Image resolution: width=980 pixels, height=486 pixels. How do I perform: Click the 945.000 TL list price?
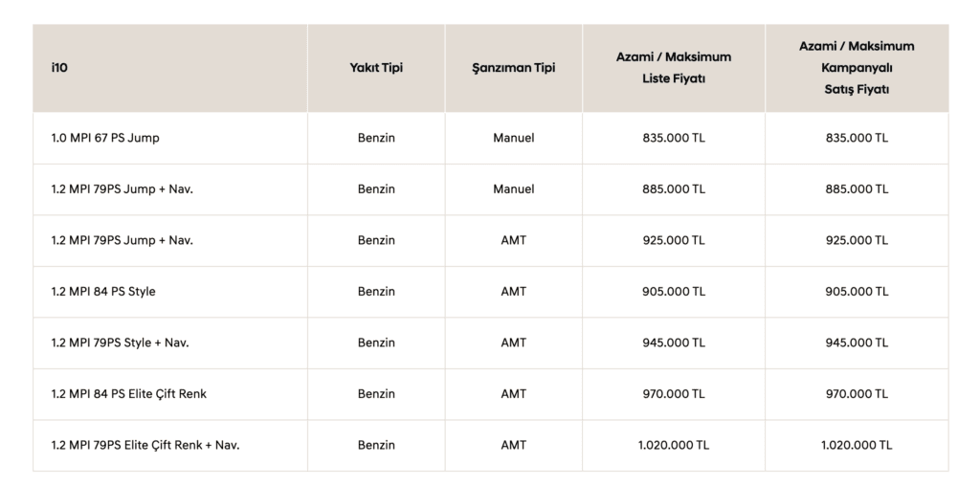click(674, 342)
